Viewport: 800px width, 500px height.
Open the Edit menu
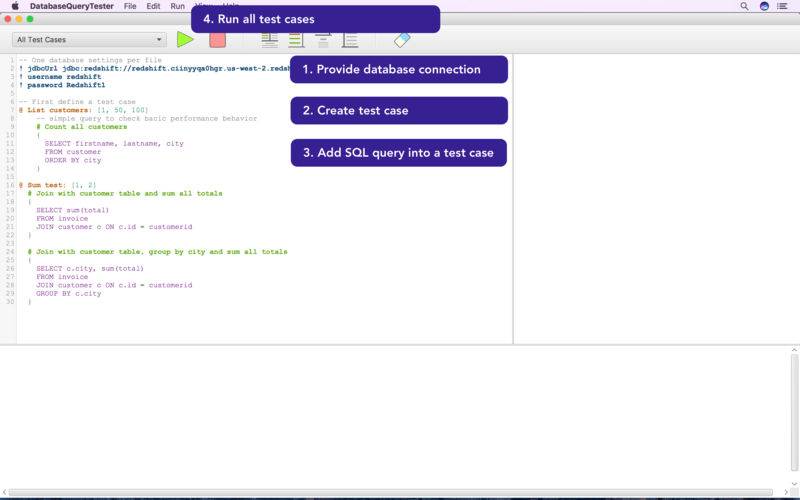(153, 6)
